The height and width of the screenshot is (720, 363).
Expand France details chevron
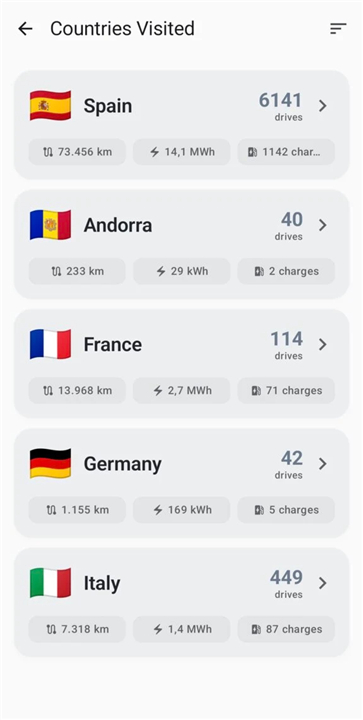[x=323, y=344]
